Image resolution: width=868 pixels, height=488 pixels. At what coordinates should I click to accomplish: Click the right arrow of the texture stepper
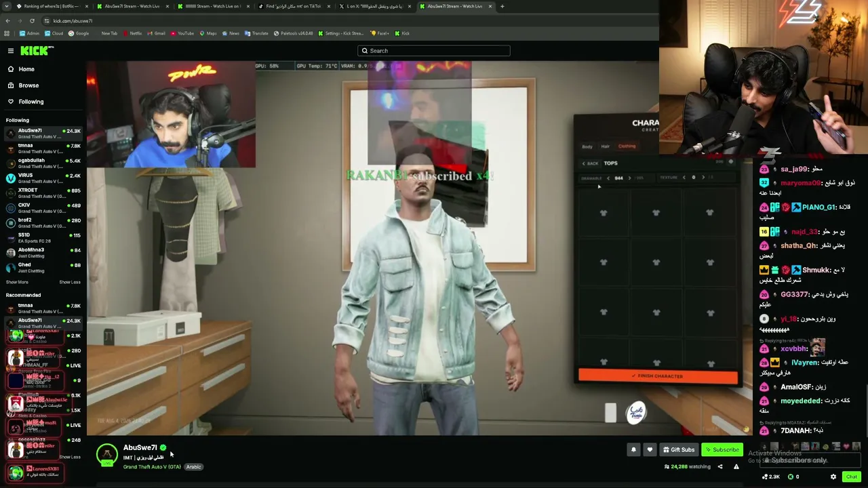(703, 178)
